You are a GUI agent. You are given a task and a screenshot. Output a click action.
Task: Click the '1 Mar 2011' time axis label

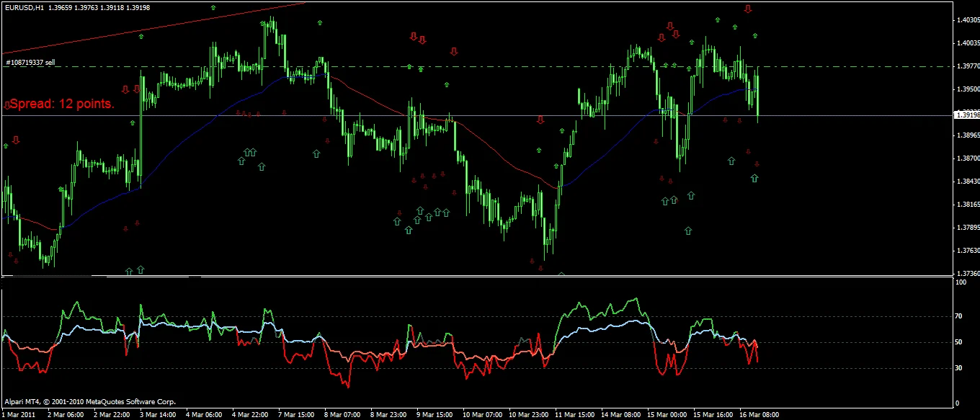tap(17, 415)
